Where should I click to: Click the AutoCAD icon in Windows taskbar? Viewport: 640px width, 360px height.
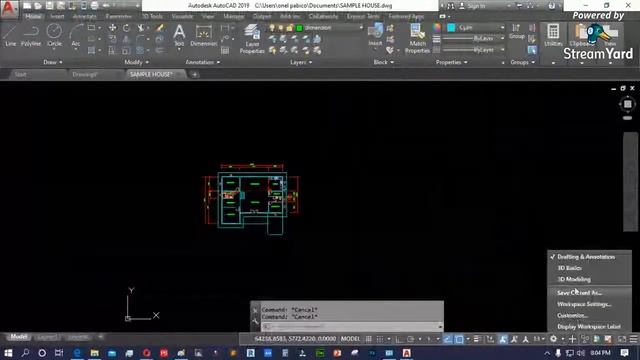(407, 353)
